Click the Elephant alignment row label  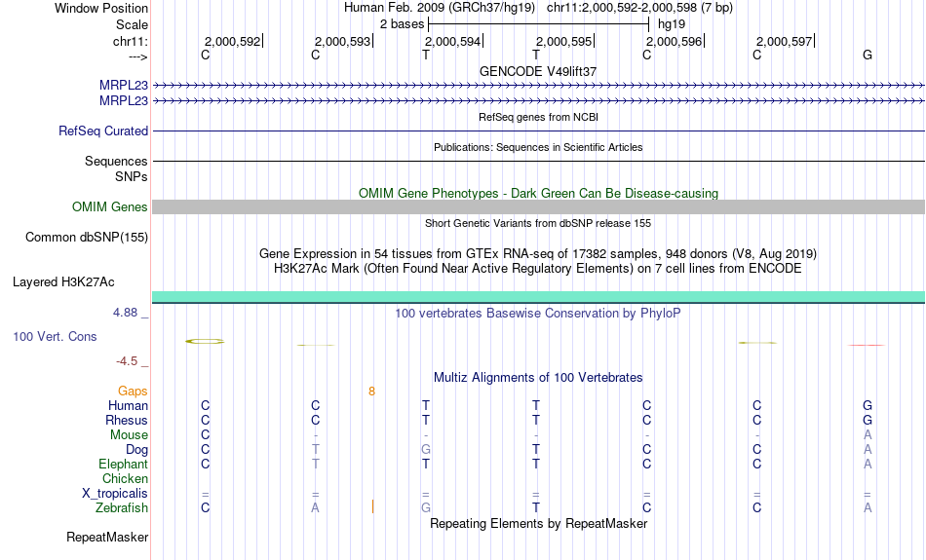tap(123, 464)
